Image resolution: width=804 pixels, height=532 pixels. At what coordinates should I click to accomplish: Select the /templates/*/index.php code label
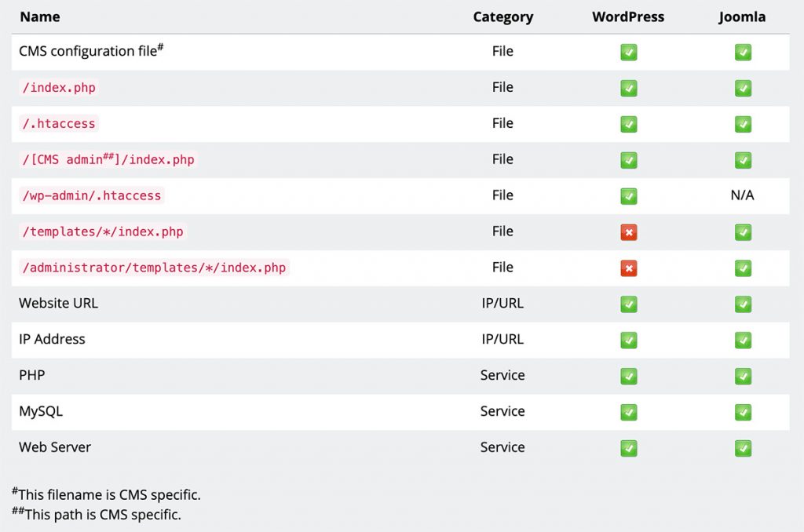coord(103,231)
